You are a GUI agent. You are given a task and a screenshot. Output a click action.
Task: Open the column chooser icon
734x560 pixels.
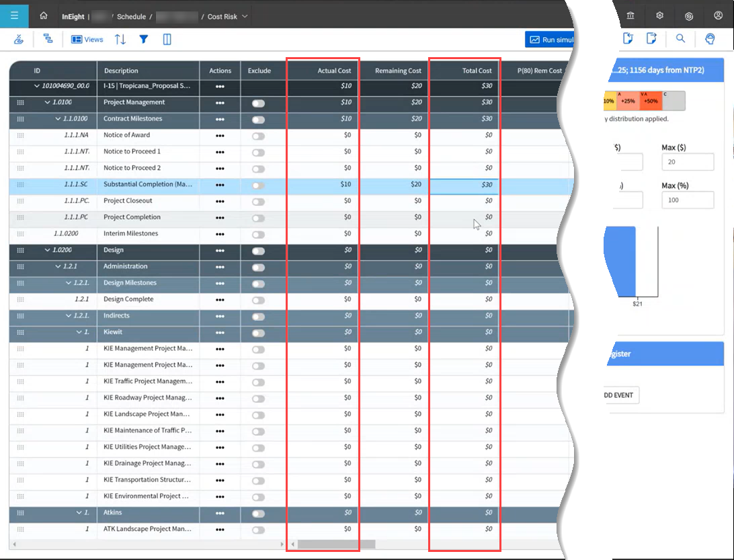click(165, 39)
